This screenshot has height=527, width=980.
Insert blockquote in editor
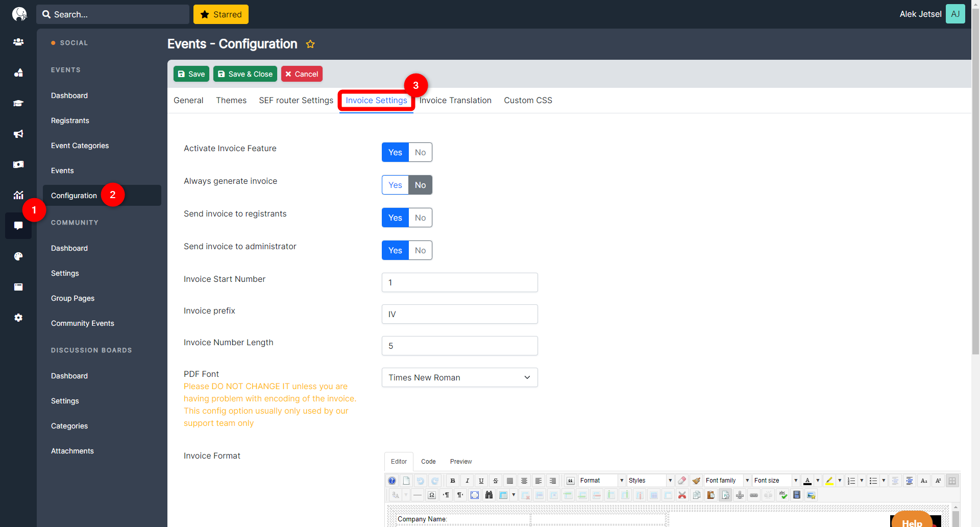click(x=571, y=481)
